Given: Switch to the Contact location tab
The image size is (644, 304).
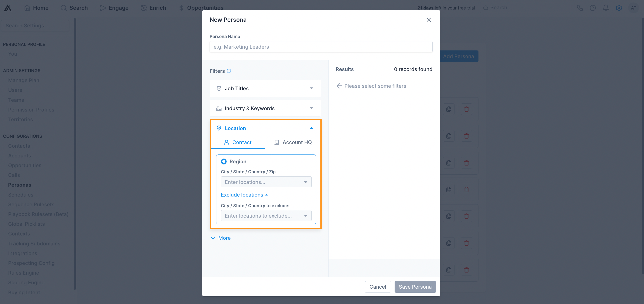Looking at the screenshot, I should pyautogui.click(x=238, y=142).
